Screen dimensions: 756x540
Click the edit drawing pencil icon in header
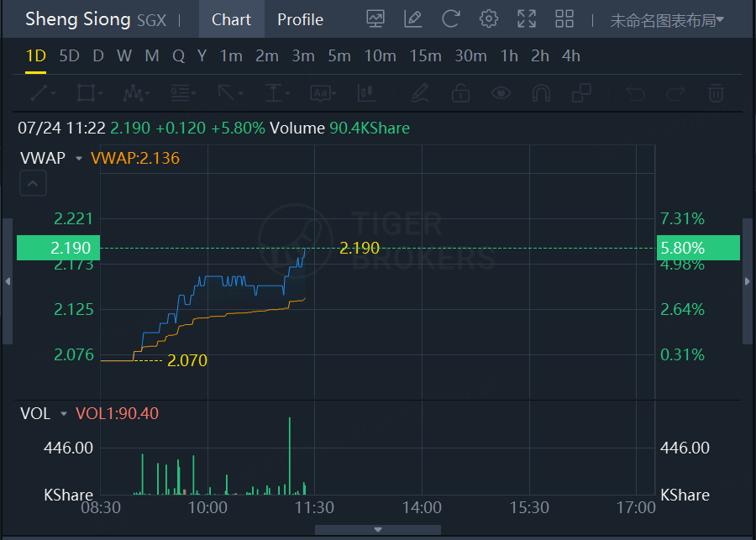pos(412,19)
